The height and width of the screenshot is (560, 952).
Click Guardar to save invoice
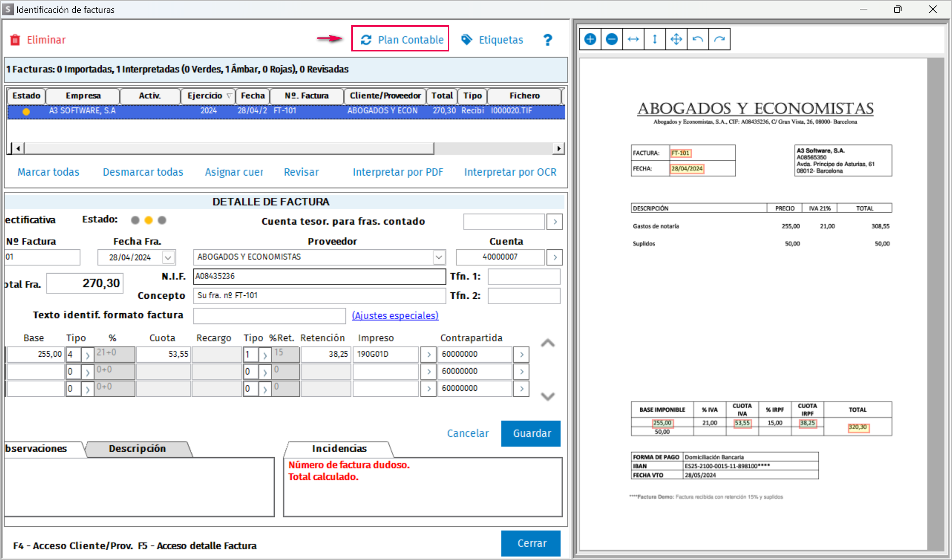click(531, 434)
